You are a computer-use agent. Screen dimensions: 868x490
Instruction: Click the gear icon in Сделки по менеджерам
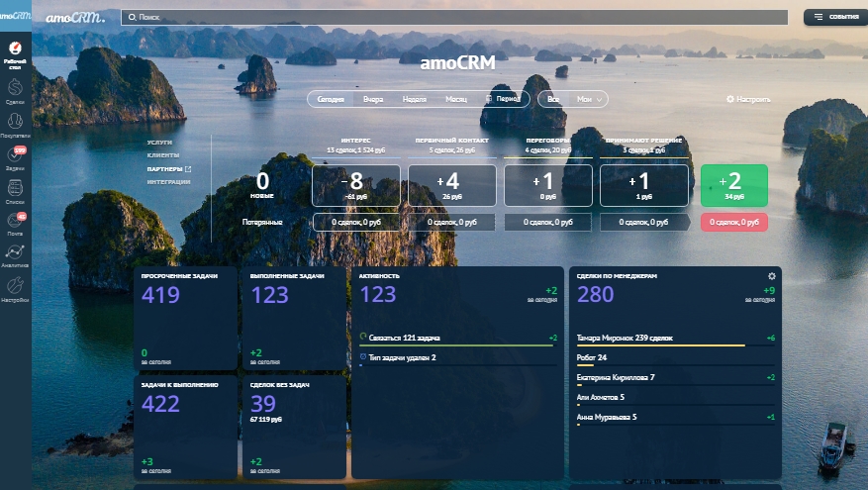pos(772,276)
